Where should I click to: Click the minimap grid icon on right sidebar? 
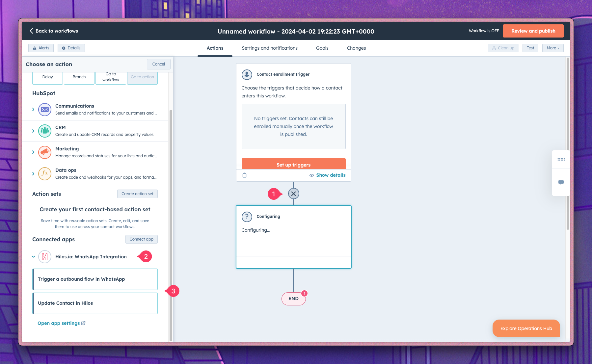[x=561, y=159]
